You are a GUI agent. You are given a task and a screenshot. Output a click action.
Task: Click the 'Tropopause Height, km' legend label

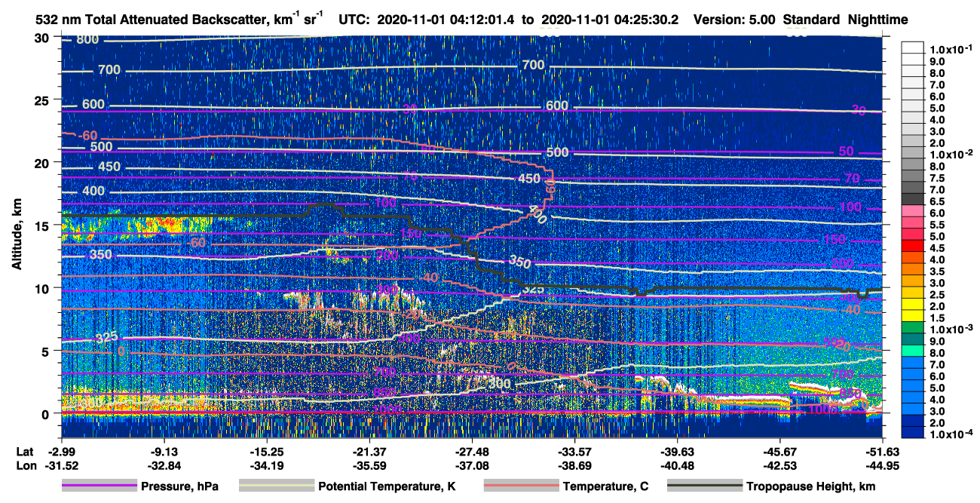click(811, 486)
